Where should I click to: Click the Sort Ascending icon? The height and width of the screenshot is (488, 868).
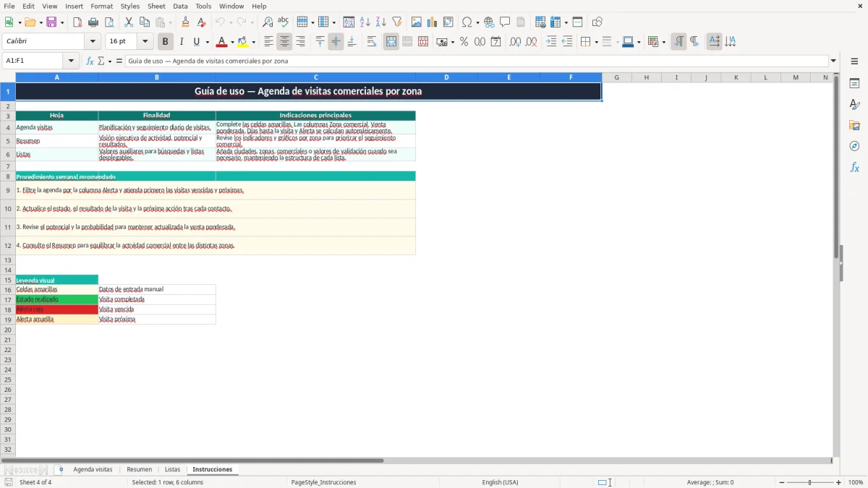coord(365,22)
